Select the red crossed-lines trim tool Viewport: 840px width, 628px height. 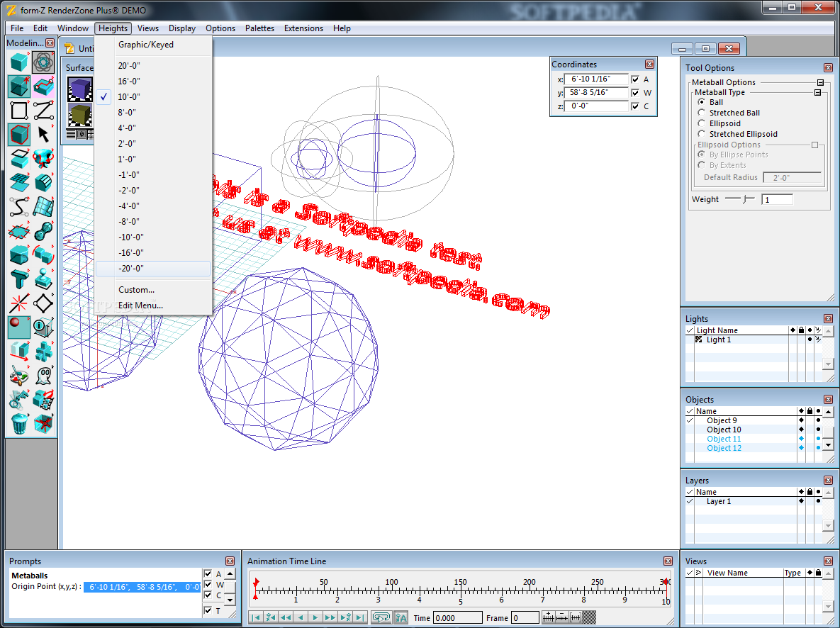[x=19, y=303]
